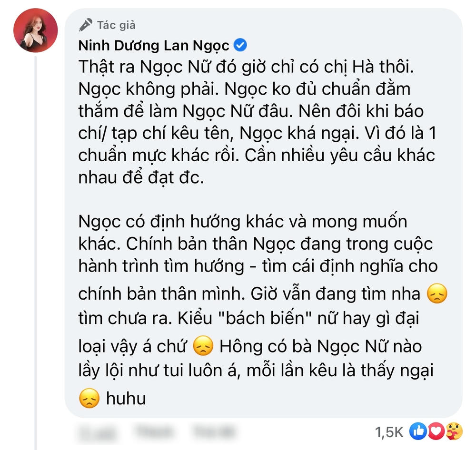
Task: Click the microphone author icon
Action: (86, 25)
